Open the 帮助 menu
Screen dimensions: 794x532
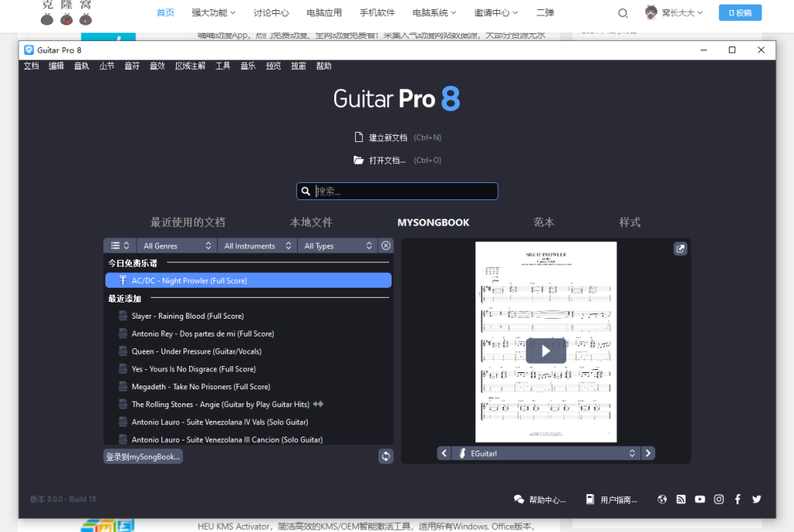tap(324, 66)
